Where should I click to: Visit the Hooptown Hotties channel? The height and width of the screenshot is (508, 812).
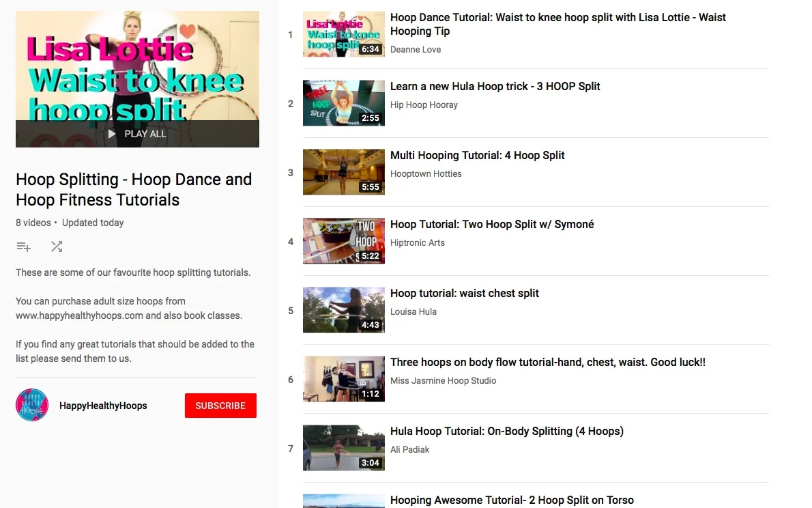point(426,174)
